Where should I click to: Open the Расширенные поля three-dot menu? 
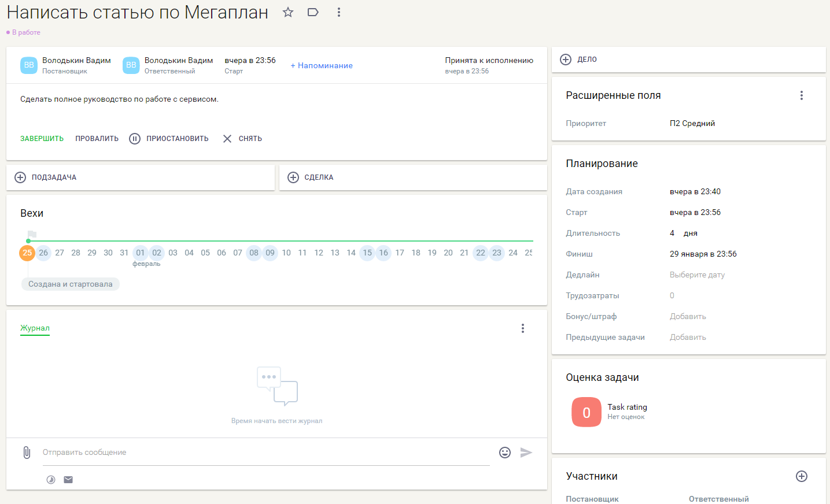pos(802,95)
